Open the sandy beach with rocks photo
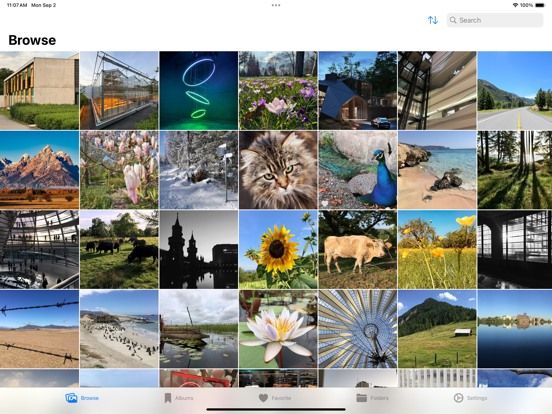This screenshot has height=414, width=552. click(437, 170)
